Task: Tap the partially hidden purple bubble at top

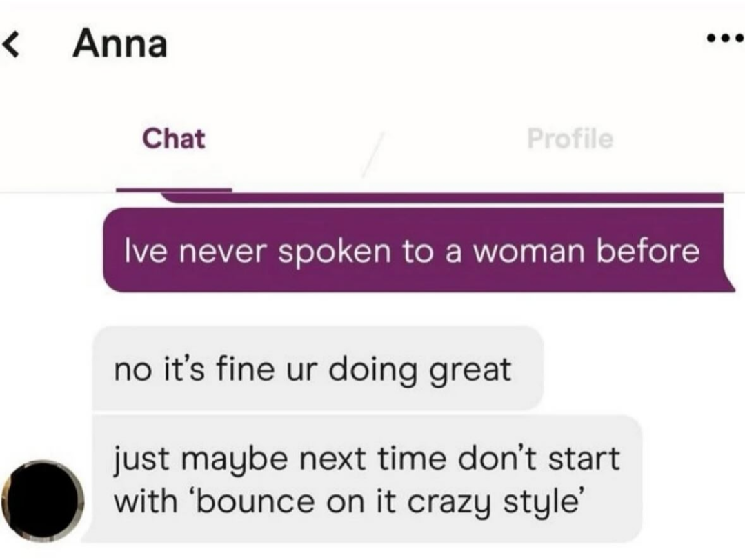Action: 442,198
